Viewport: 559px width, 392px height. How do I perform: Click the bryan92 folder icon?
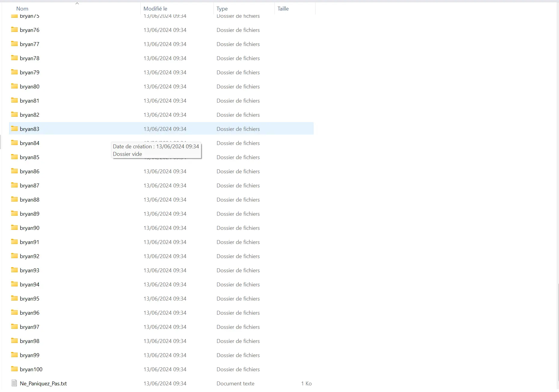point(14,256)
